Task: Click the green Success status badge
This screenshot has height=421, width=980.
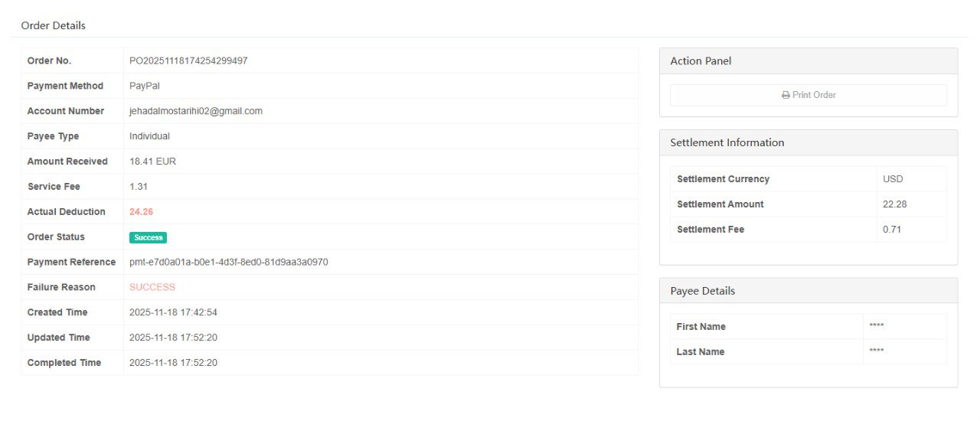Action: (x=148, y=237)
